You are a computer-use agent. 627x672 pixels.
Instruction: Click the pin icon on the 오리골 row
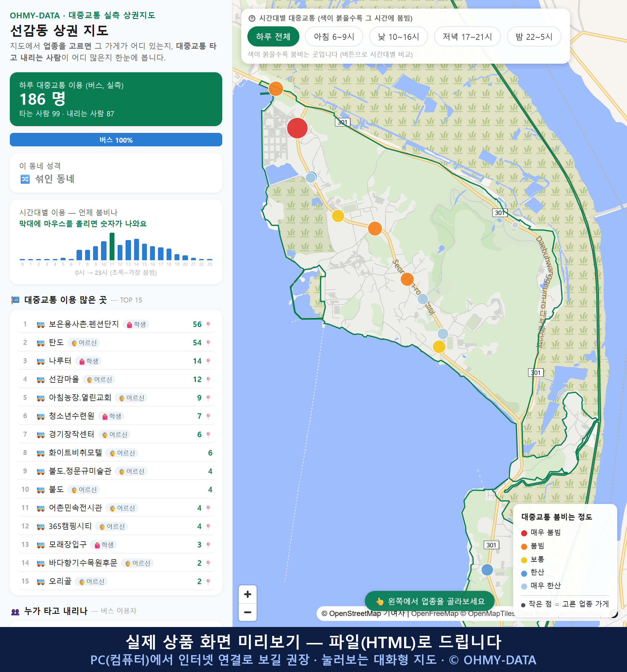[208, 582]
